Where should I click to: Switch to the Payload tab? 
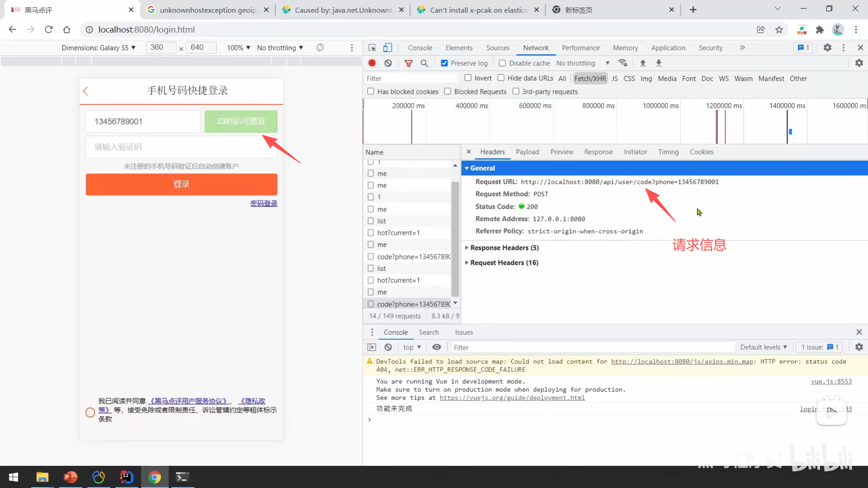[x=527, y=152]
